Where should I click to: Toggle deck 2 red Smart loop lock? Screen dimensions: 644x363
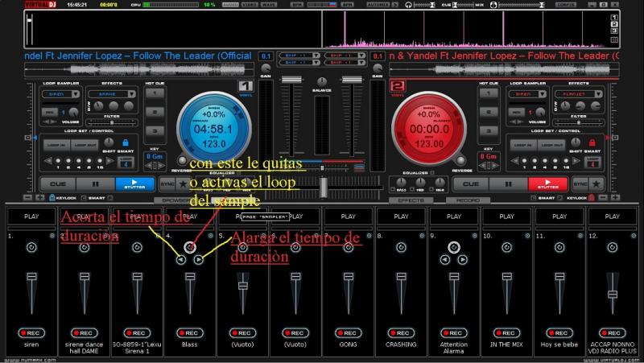pos(592,142)
